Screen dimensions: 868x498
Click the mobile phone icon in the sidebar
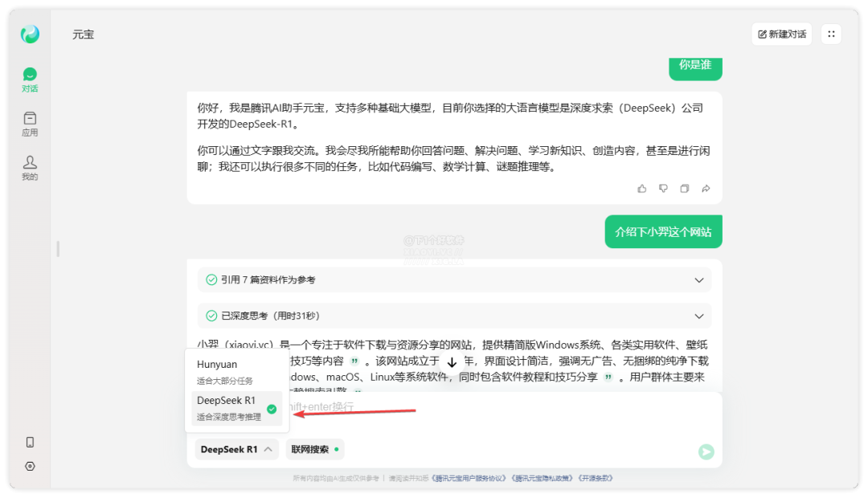click(30, 442)
